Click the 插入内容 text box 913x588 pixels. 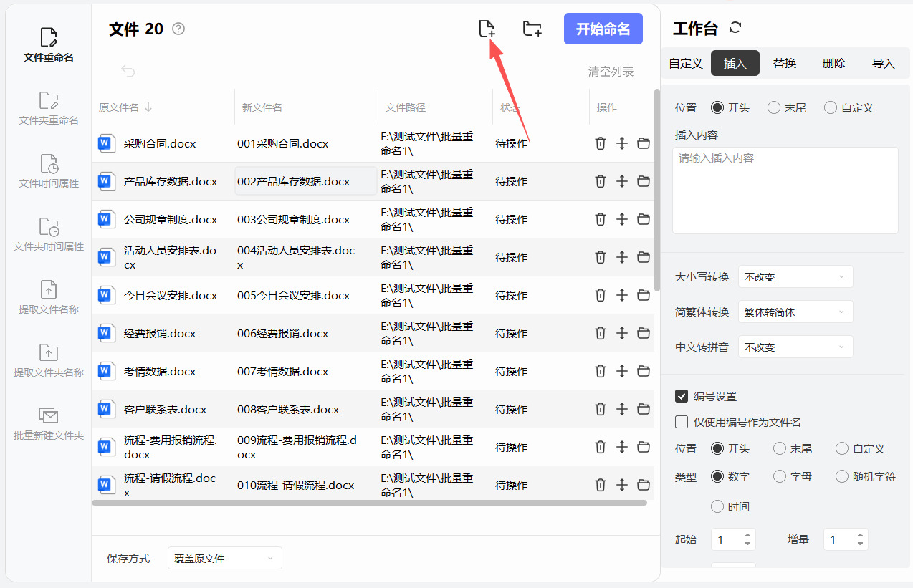click(x=785, y=190)
